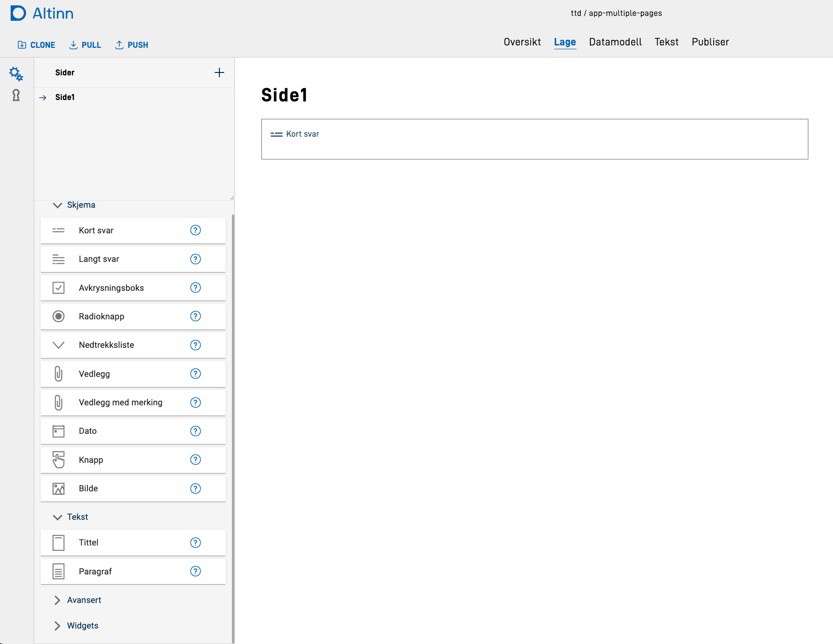
Task: Click help icon next to Kort svar
Action: point(195,230)
